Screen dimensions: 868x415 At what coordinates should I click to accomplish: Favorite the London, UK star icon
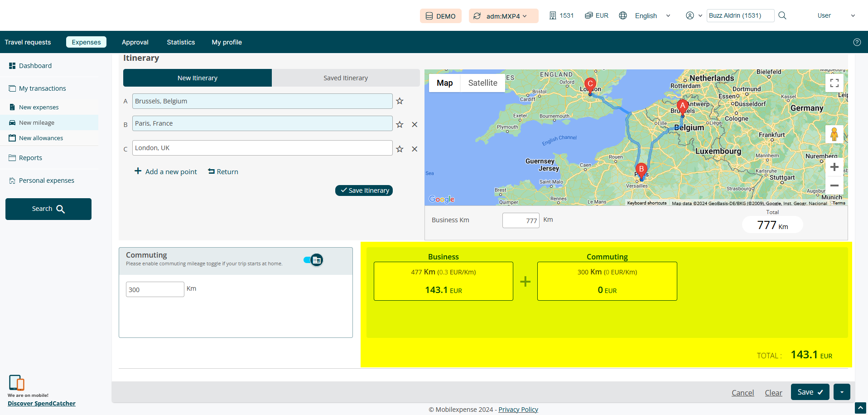pyautogui.click(x=400, y=149)
